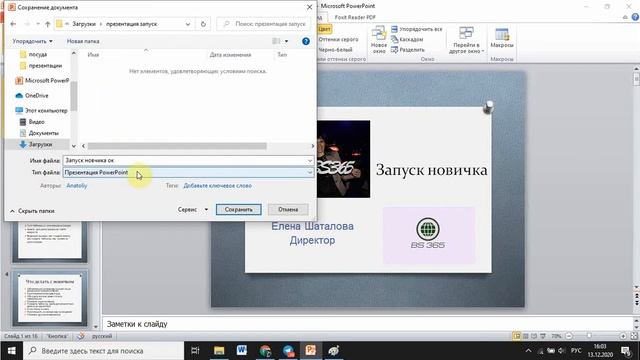Open File Explorer from the taskbar
Image resolution: width=640 pixels, height=360 pixels.
point(219,351)
